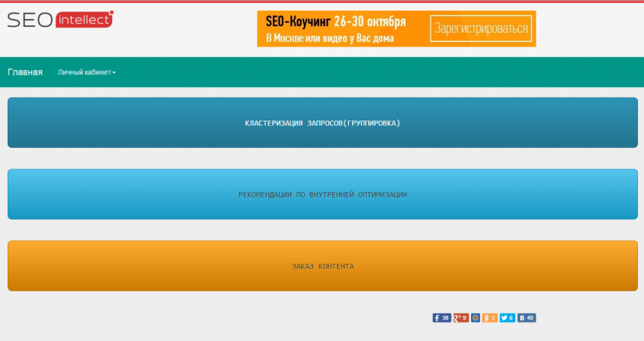The height and width of the screenshot is (341, 644).
Task: Click the Twitter share counter showing 6
Action: [x=511, y=317]
